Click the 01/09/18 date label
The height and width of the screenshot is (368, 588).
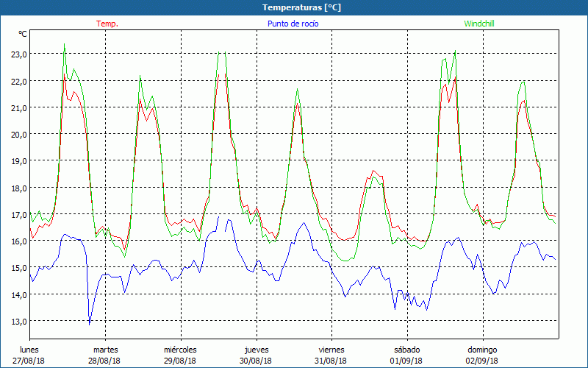click(x=406, y=361)
